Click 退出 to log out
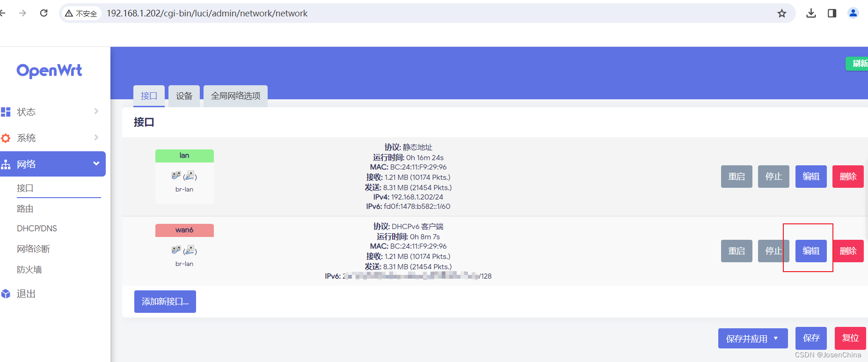 click(x=26, y=294)
